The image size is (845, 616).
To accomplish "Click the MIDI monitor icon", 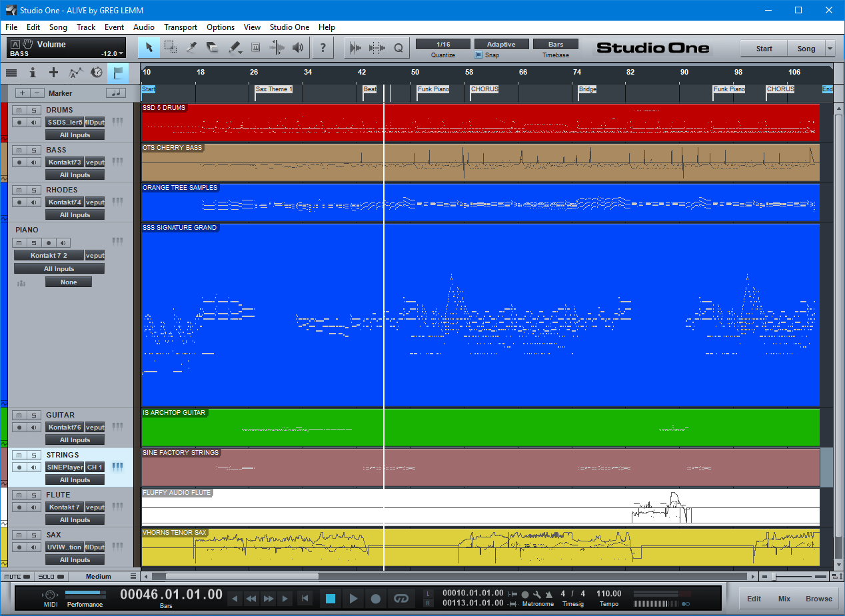I will click(50, 595).
